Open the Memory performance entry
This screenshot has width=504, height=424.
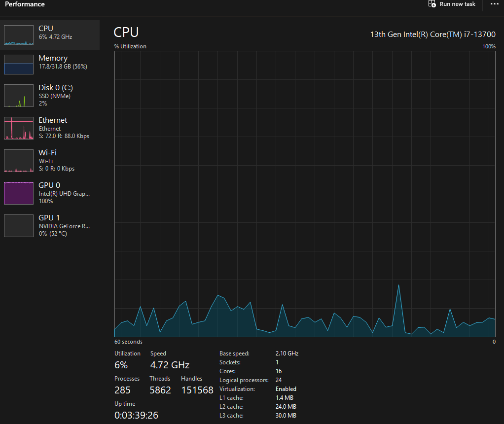pos(50,65)
